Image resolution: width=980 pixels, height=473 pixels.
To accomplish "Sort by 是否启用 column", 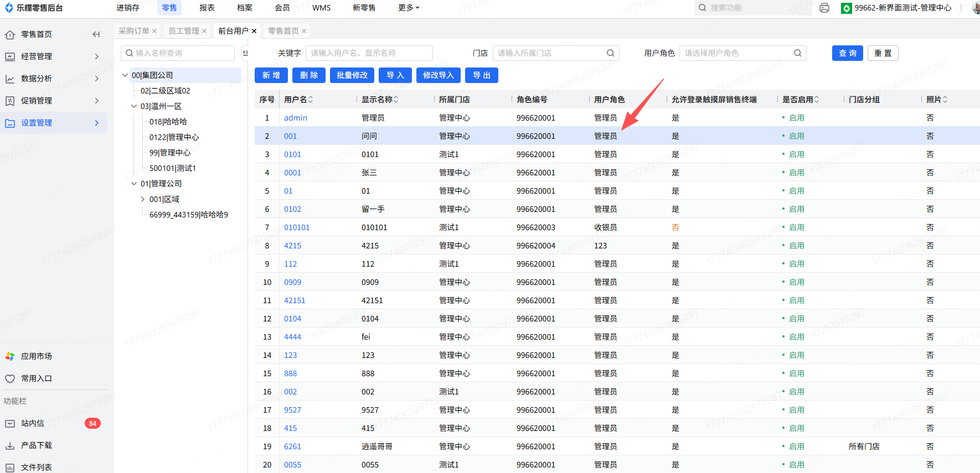I will (817, 100).
